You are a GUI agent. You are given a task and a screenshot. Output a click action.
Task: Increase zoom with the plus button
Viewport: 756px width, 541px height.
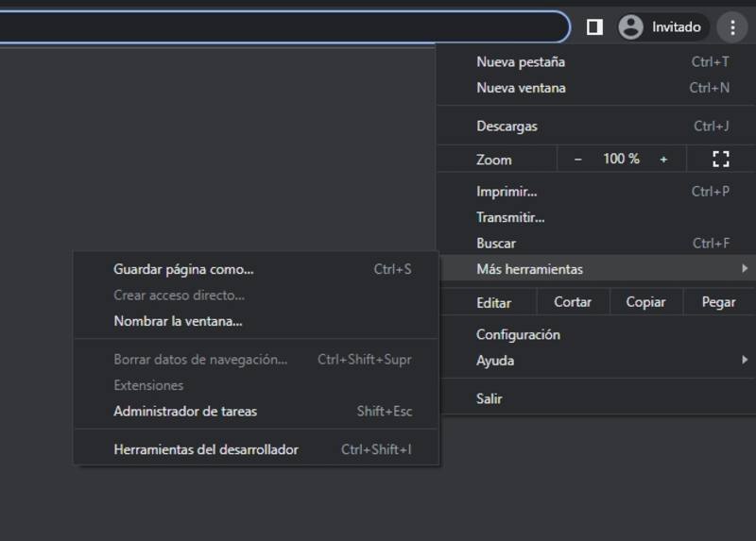pyautogui.click(x=663, y=159)
